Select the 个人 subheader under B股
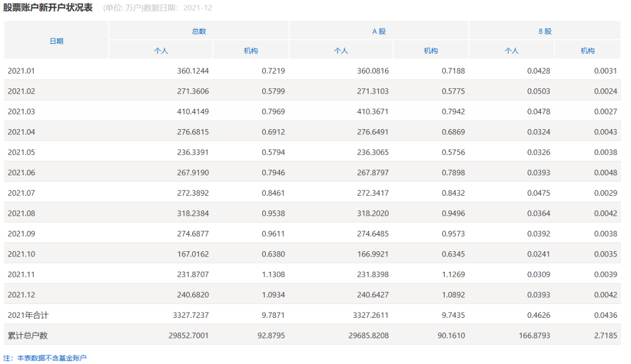Screen dimensions: 631x364 (512, 50)
